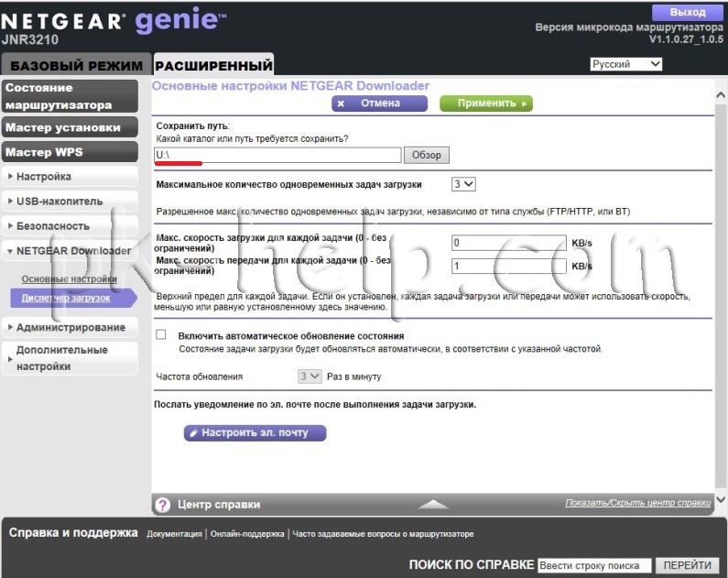Click the up triangle on Help Center bar
The image size is (728, 578).
point(433,504)
